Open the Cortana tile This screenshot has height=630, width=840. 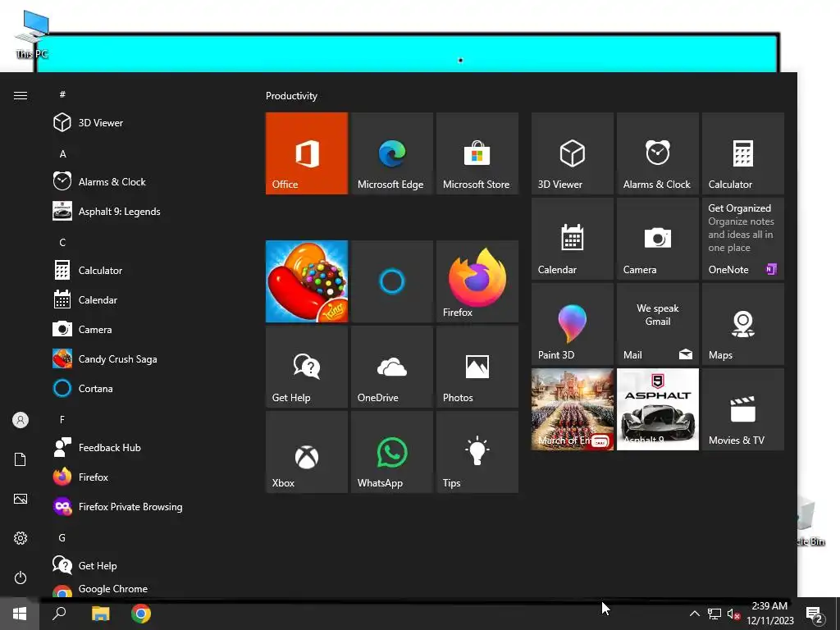click(x=391, y=281)
